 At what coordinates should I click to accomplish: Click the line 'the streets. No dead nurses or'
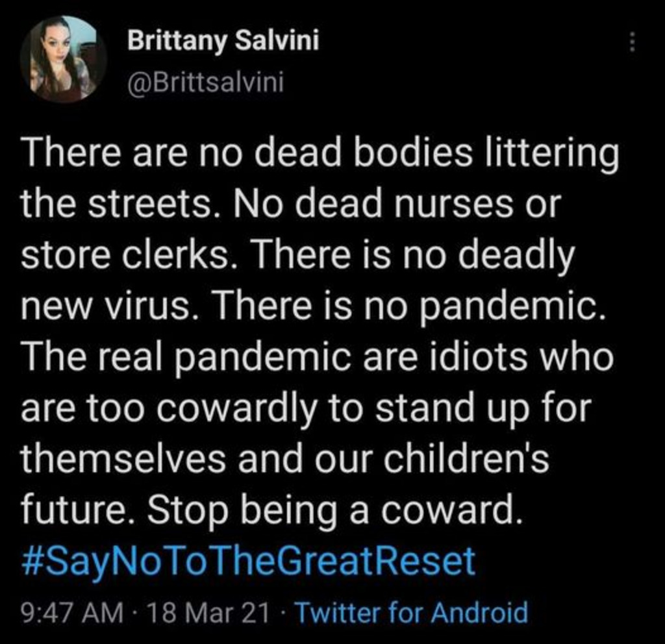click(x=292, y=204)
